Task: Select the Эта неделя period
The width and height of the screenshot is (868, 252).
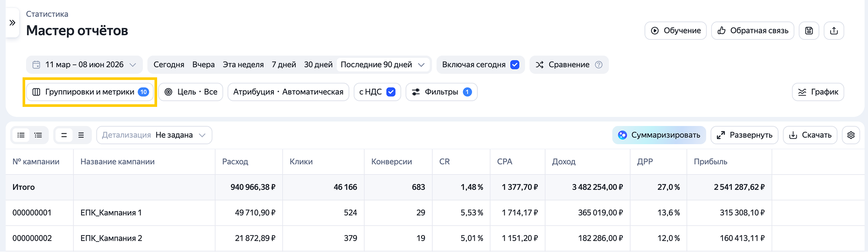Action: pos(243,65)
